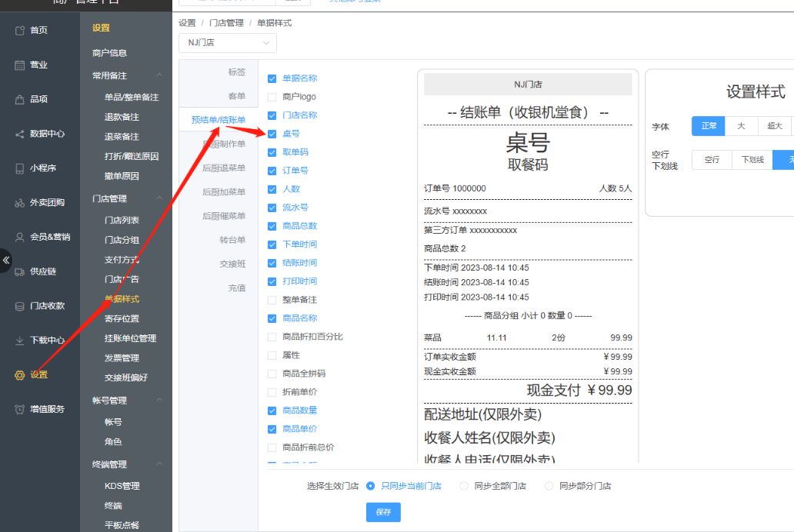Switch to the 交接班 tab
The height and width of the screenshot is (532, 794).
pos(232,264)
